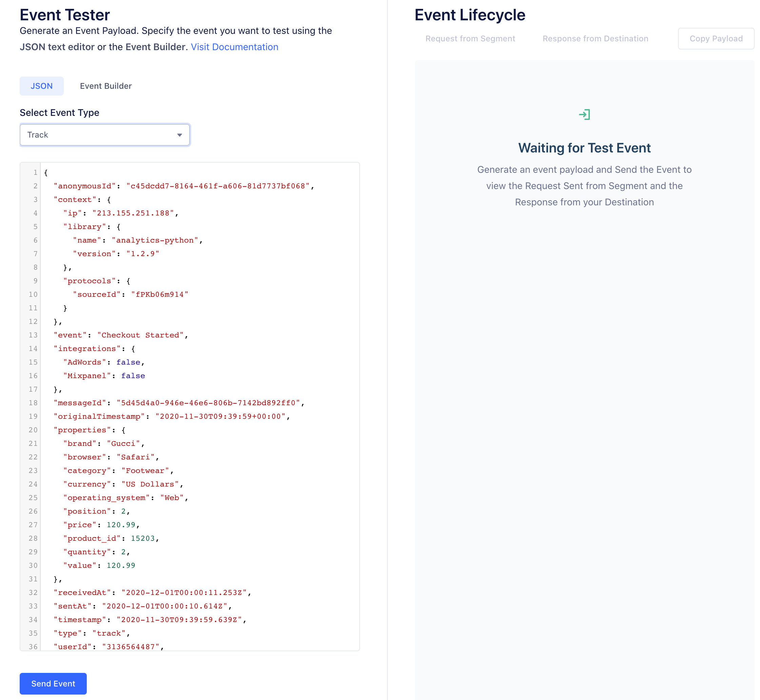
Task: Open the Select Event Type dropdown arrow
Action: tap(180, 135)
